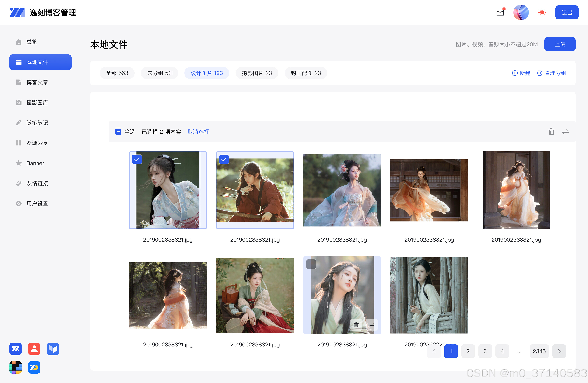This screenshot has height=383, width=588.
Task: Open the red user profile shortcut icon bottom-left
Action: click(34, 349)
